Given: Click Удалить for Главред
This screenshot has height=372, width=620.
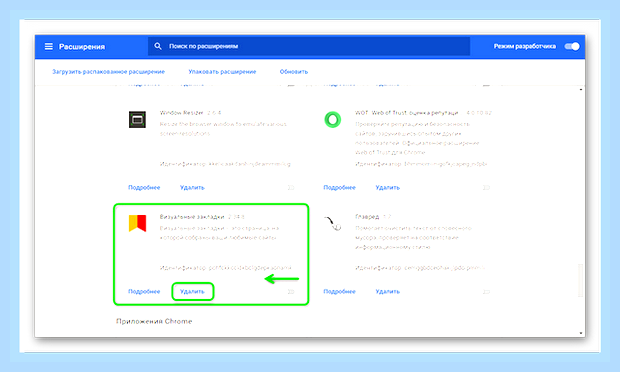Looking at the screenshot, I should coord(388,291).
